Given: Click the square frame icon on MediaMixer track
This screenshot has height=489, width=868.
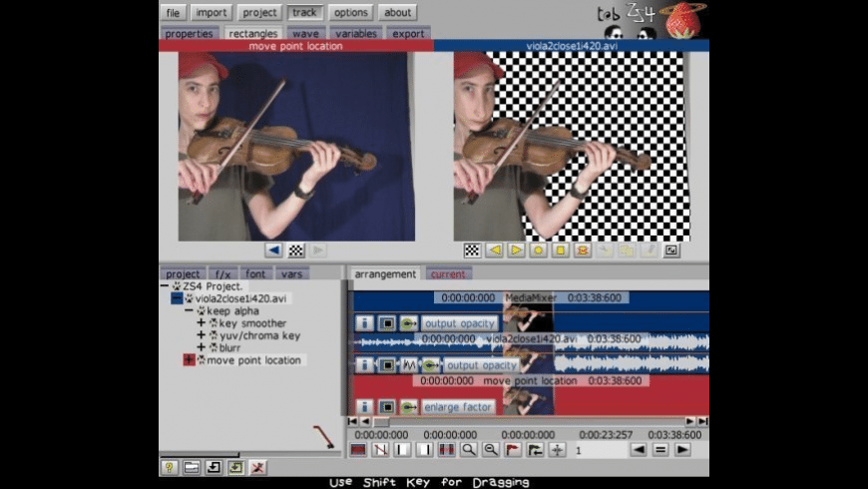Looking at the screenshot, I should click(x=387, y=323).
